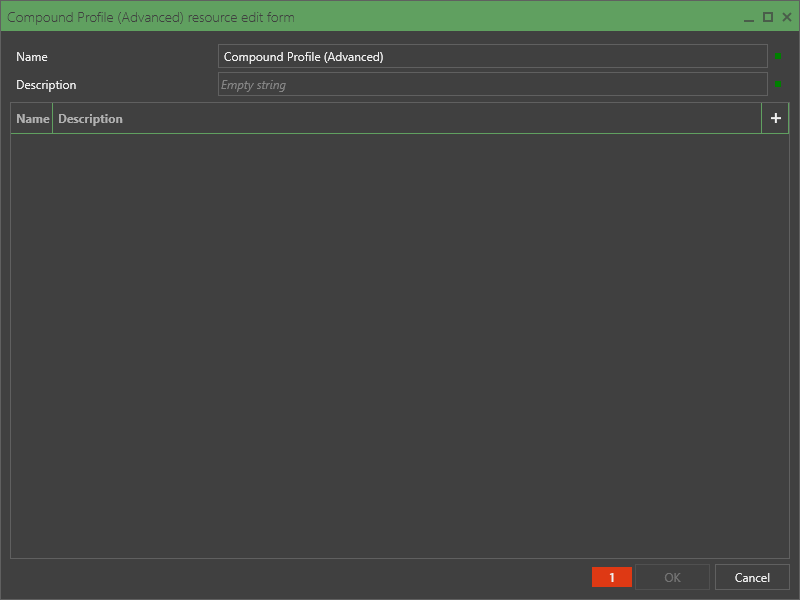Add a new row with the plus icon
800x600 pixels.
(775, 118)
